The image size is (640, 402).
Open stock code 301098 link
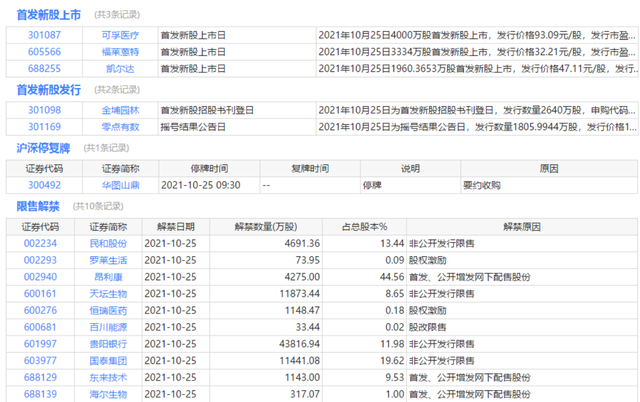pos(44,110)
